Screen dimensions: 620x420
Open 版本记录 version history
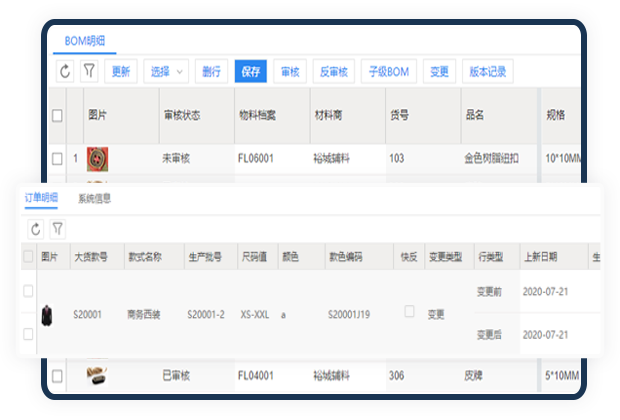[x=488, y=72]
